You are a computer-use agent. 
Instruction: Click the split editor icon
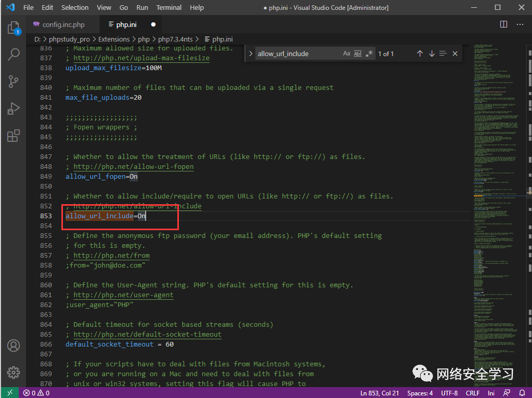(503, 24)
